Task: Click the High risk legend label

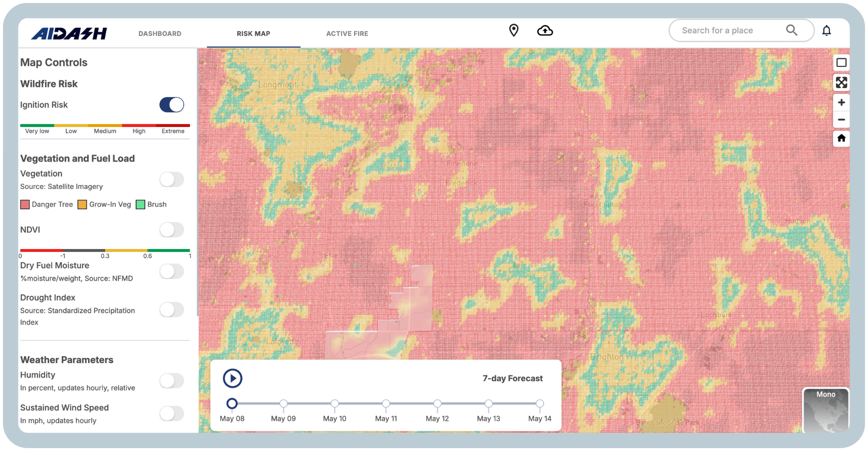Action: click(x=139, y=131)
